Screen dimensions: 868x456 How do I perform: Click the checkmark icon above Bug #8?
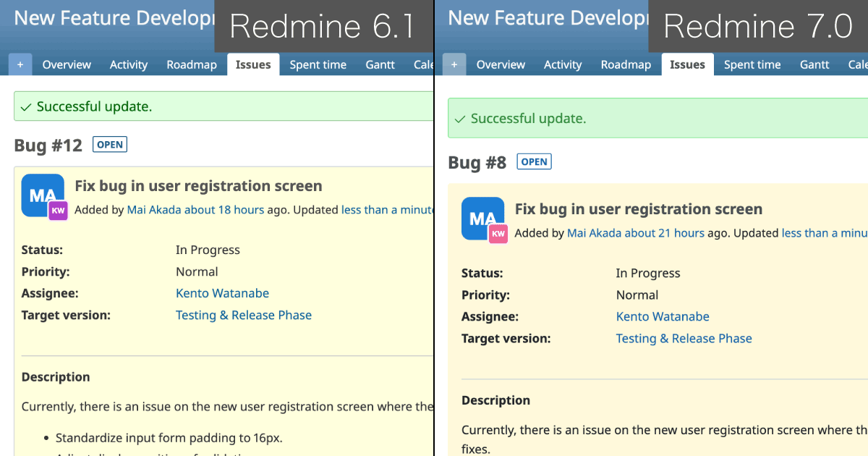tap(460, 119)
